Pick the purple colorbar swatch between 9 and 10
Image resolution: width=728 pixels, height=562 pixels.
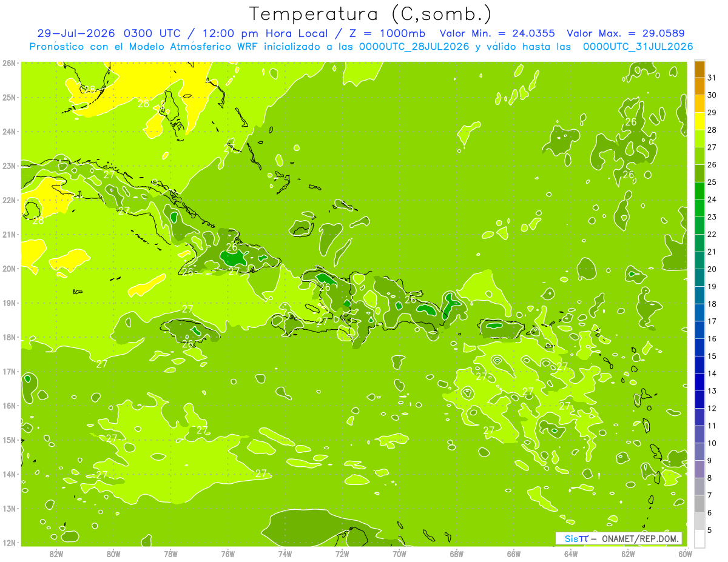[x=699, y=452]
